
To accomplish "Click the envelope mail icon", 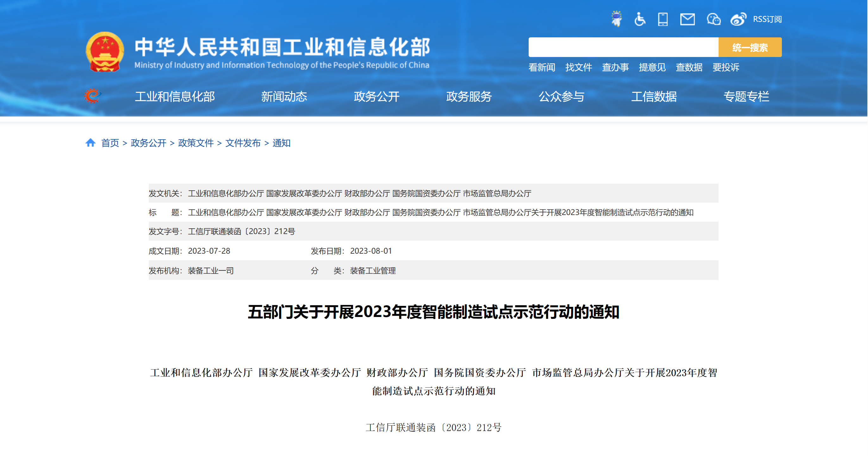I will click(x=687, y=19).
